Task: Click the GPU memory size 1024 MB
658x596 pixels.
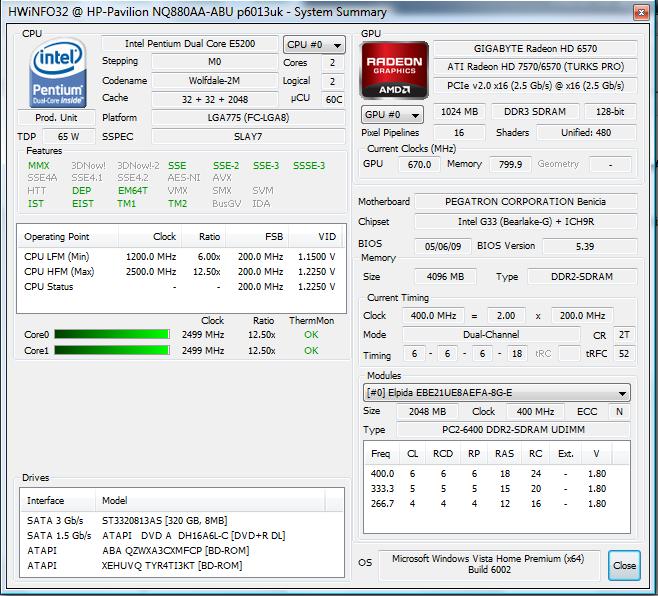Action: [x=459, y=112]
